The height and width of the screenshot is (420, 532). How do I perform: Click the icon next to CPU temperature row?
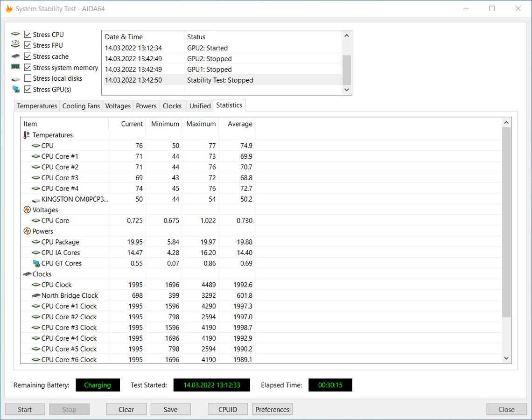[x=36, y=146]
